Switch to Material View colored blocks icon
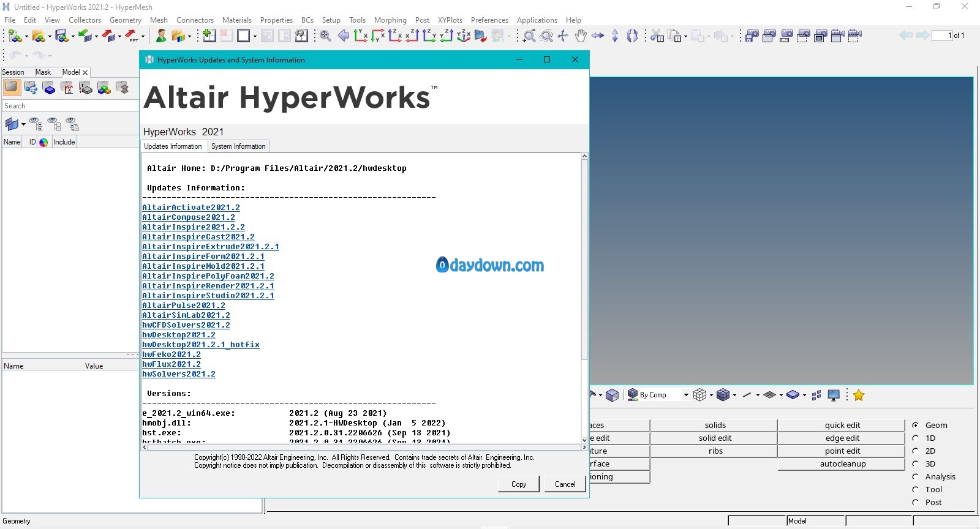This screenshot has height=529, width=980. tap(104, 88)
